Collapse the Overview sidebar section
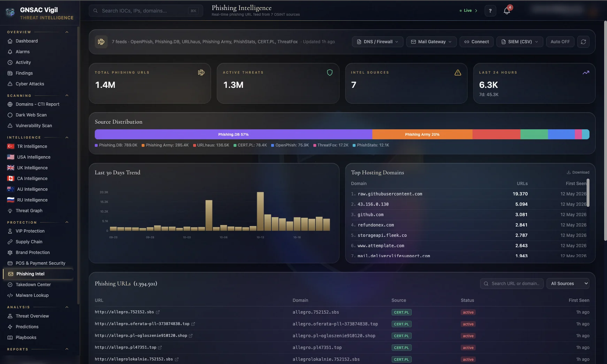Image resolution: width=607 pixels, height=364 pixels. click(67, 32)
